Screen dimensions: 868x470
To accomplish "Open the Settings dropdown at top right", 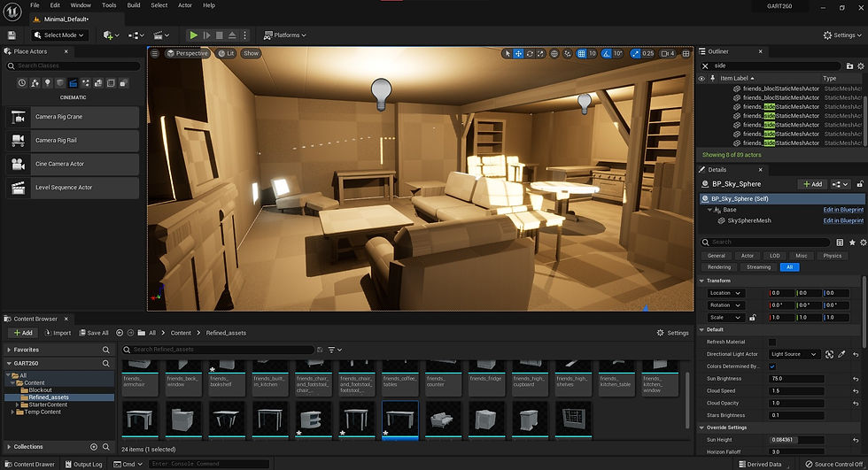I will [842, 35].
